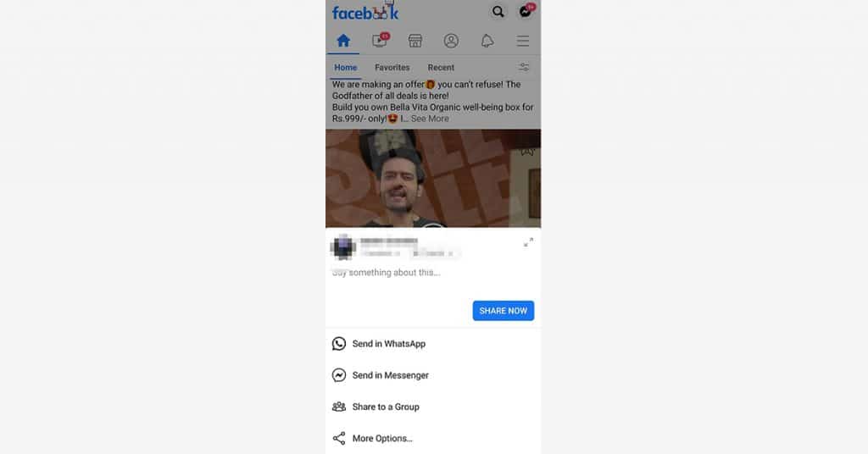Open the Marketplace storefront icon
Screen dimensions: 868x454
(x=415, y=41)
